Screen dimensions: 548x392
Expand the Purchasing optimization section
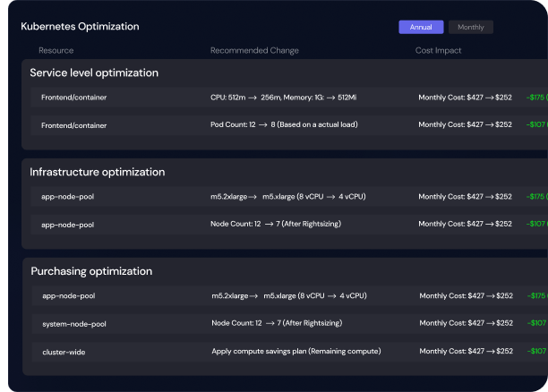point(91,271)
